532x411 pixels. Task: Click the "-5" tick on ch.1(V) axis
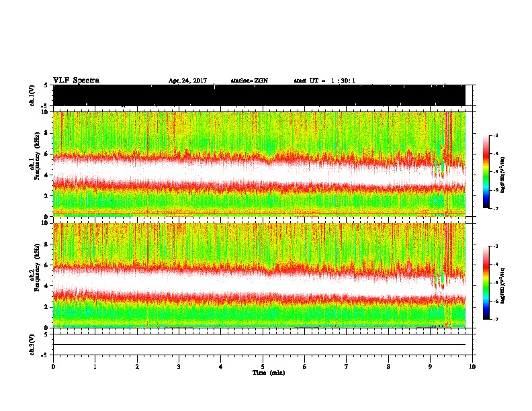[45, 106]
